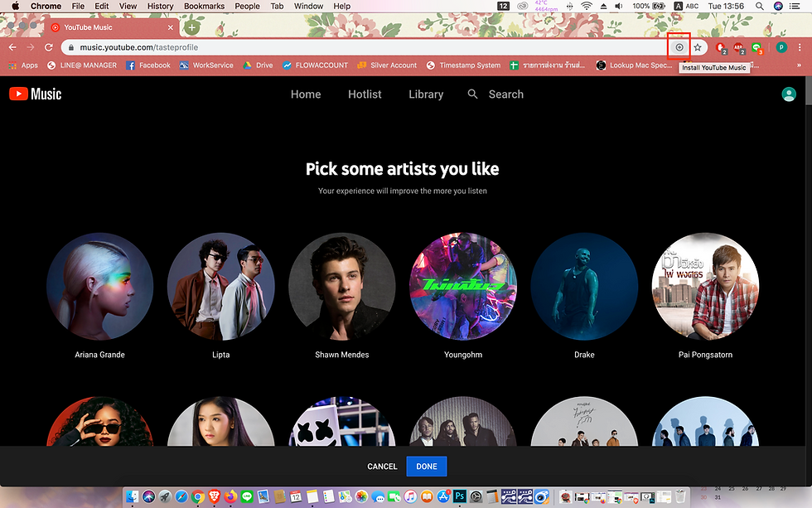Open Google Chrome in the Dock
Viewport: 812px width, 508px height.
[x=198, y=496]
